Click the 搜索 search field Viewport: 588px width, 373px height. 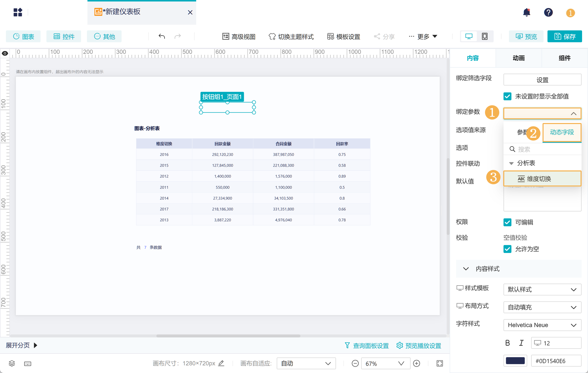542,149
